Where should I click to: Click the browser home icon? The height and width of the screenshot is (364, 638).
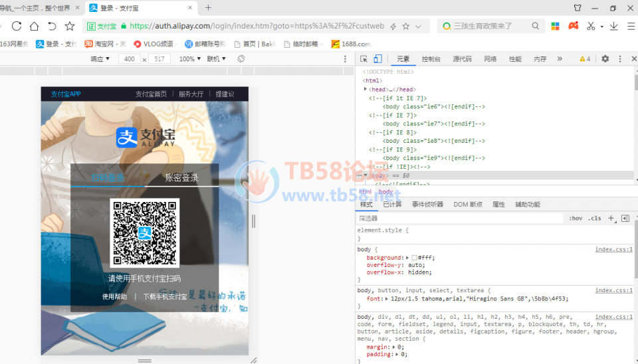point(34,26)
